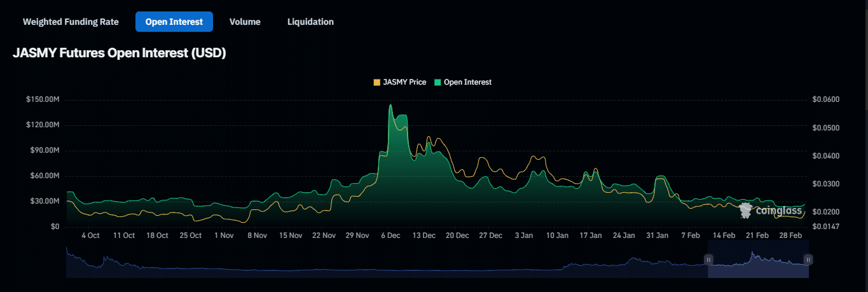This screenshot has width=868, height=292.
Task: Click the left range slider pause-style handle
Action: click(708, 260)
